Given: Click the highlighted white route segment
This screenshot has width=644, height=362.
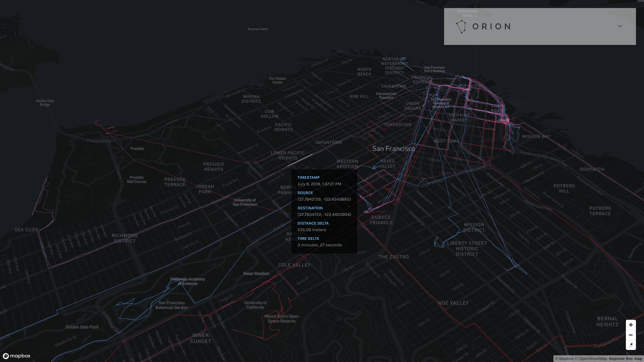Looking at the screenshot, I should [300, 160].
